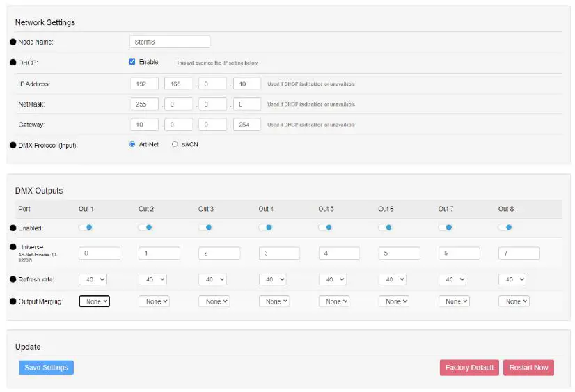Uncheck the DHCP Enable checkbox
The image size is (575, 392).
132,62
